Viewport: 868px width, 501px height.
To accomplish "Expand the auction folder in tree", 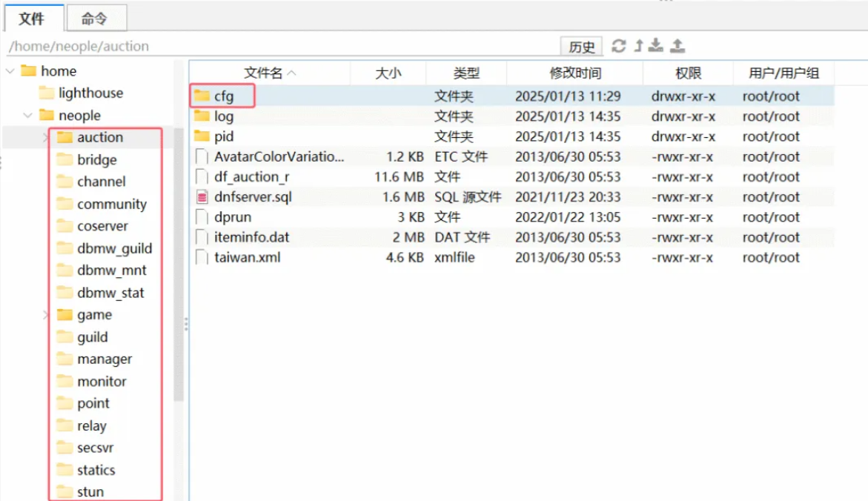I will click(x=46, y=138).
